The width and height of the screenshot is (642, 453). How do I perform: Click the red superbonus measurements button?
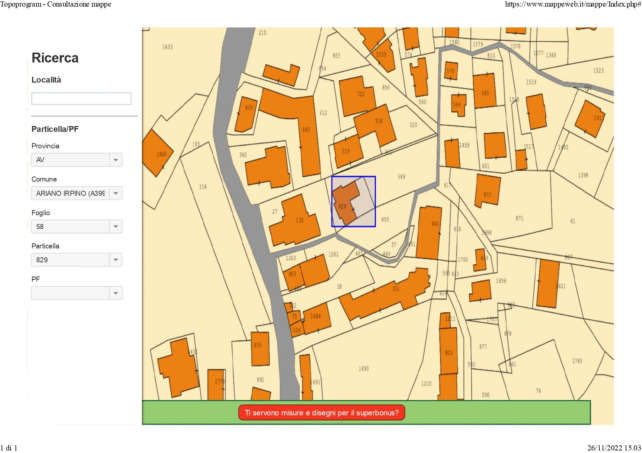pos(321,412)
